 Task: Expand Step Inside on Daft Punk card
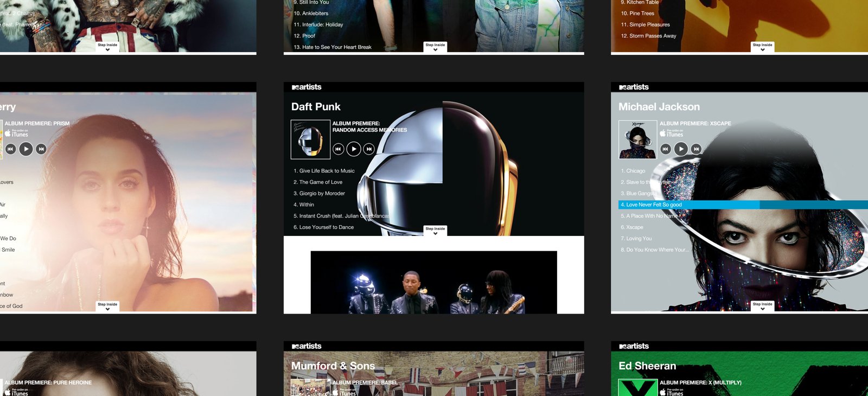click(435, 231)
